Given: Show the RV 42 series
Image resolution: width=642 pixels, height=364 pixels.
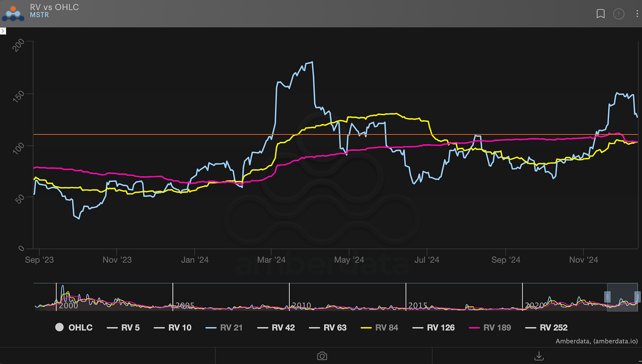Looking at the screenshot, I should pyautogui.click(x=276, y=327).
